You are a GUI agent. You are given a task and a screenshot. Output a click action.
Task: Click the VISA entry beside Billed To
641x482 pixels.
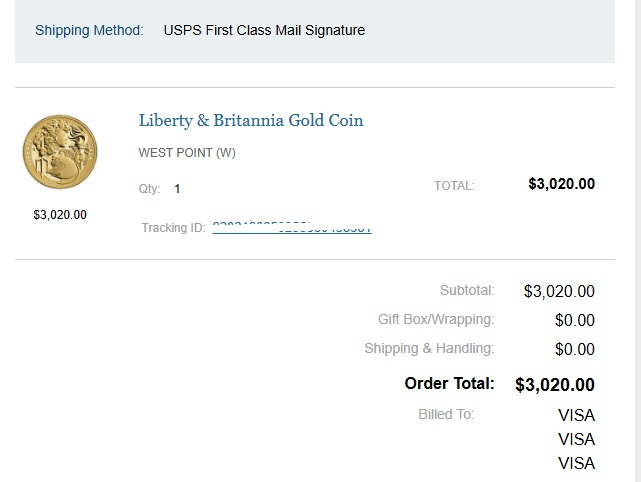[576, 415]
